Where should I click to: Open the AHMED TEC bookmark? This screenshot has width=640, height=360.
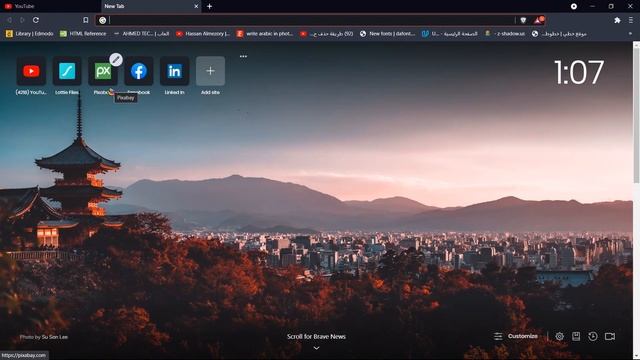pyautogui.click(x=141, y=34)
